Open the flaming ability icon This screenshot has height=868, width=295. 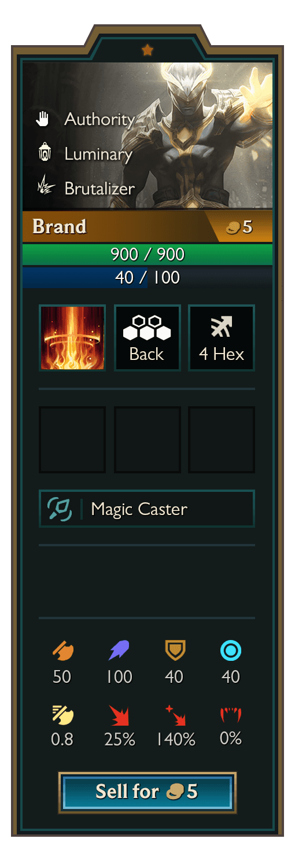[x=72, y=338]
